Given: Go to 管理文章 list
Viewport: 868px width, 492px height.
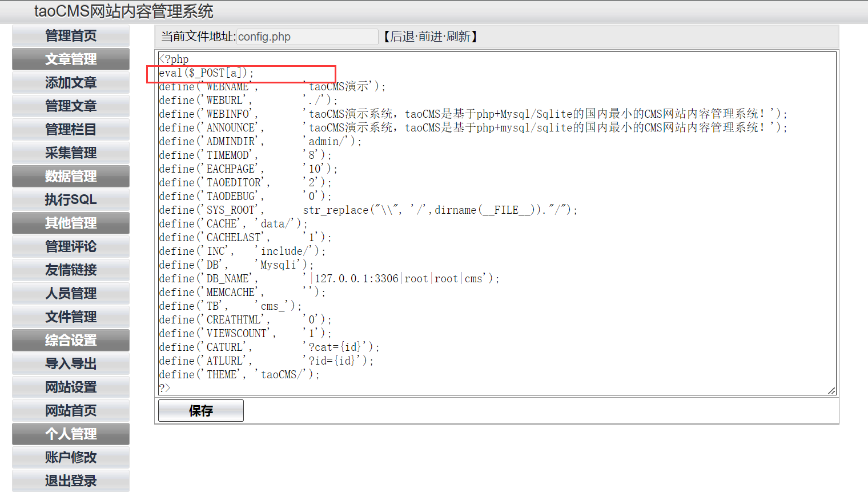Looking at the screenshot, I should [71, 106].
